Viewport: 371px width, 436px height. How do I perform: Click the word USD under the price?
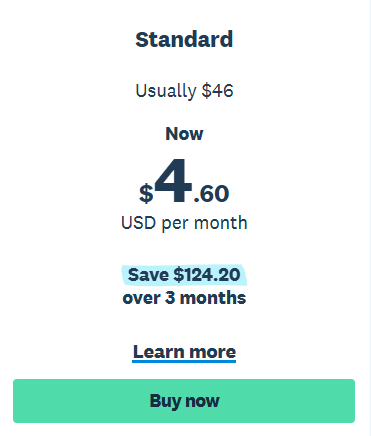click(138, 223)
